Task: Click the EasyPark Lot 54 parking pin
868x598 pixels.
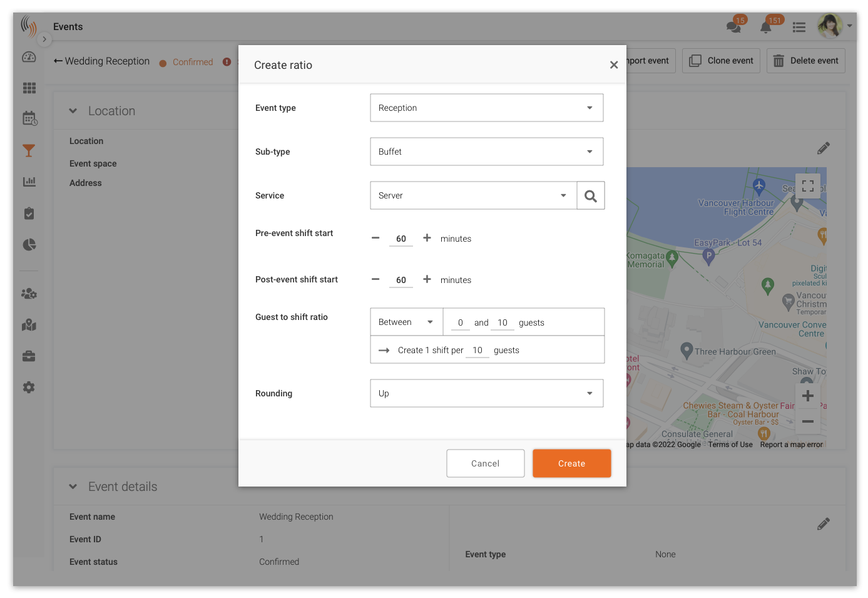Action: (x=708, y=256)
